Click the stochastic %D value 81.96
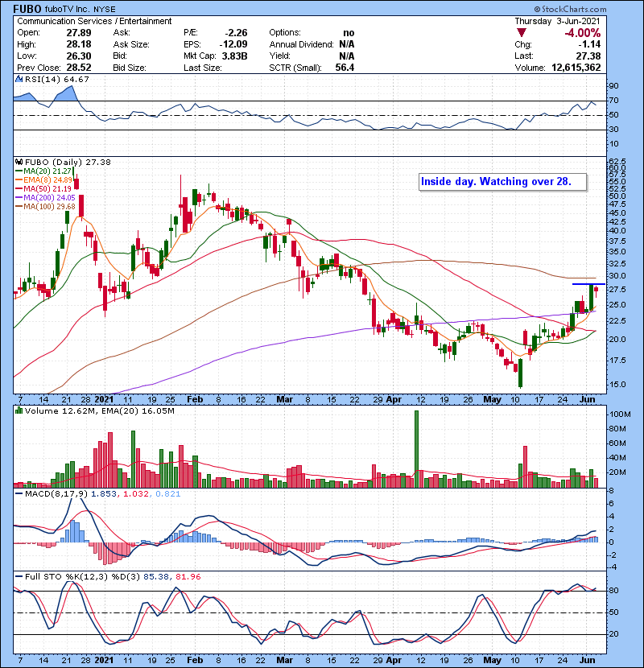 coord(188,577)
